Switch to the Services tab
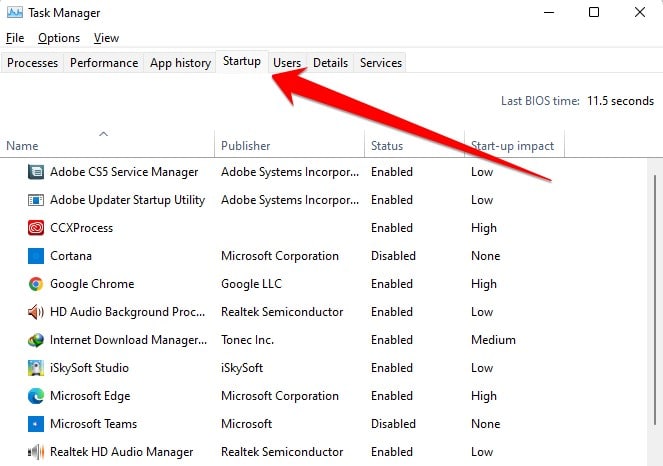Viewport: 663px width, 466px height. (x=381, y=63)
